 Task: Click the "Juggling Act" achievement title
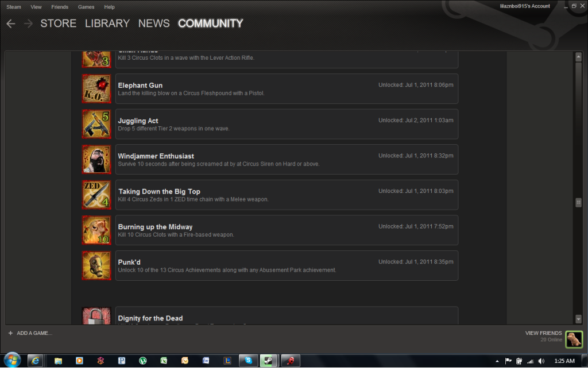click(138, 121)
